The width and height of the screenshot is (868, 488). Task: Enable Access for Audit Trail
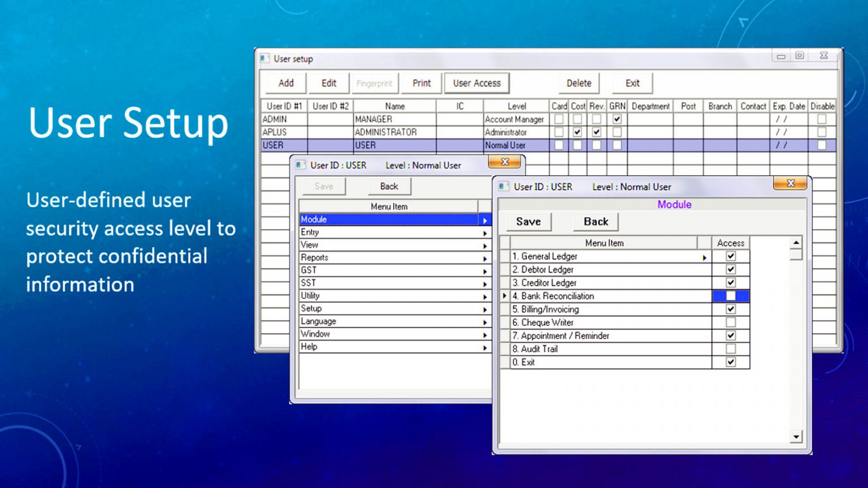click(731, 348)
